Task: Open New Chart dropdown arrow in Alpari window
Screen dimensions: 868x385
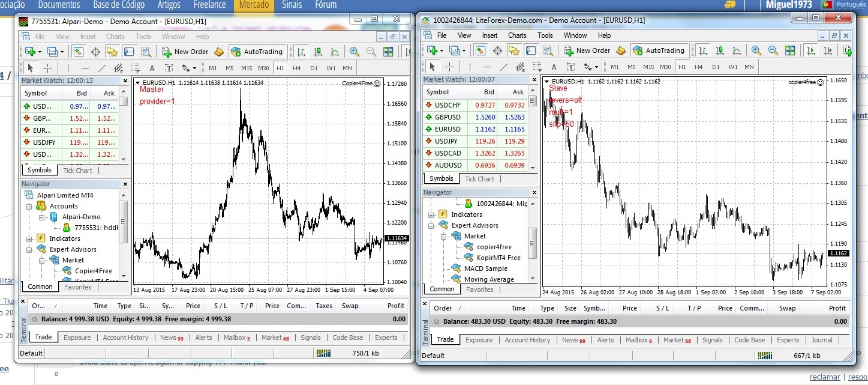Action: pyautogui.click(x=40, y=52)
